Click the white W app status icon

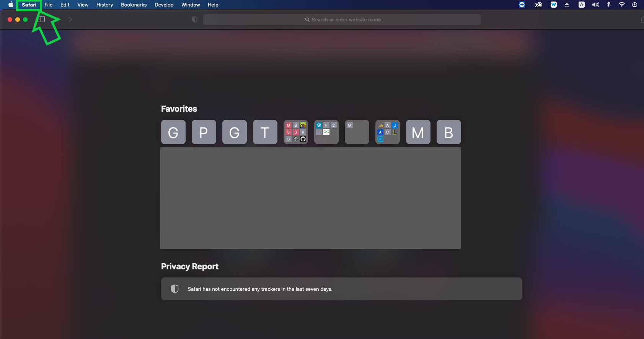pyautogui.click(x=554, y=5)
